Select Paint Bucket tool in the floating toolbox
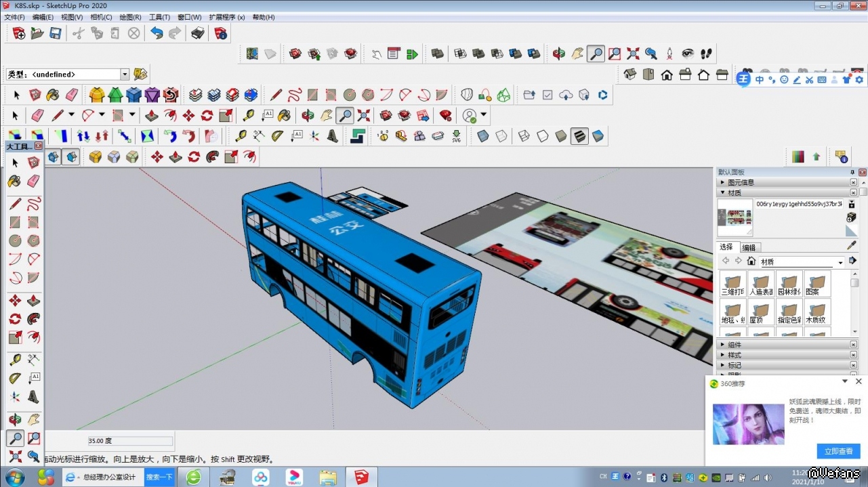 pyautogui.click(x=15, y=181)
